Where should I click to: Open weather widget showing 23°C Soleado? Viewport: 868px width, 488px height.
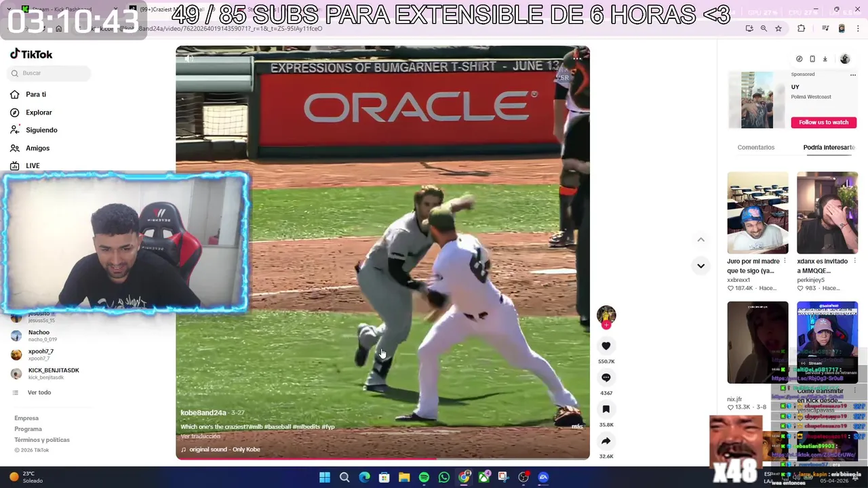[x=27, y=477]
